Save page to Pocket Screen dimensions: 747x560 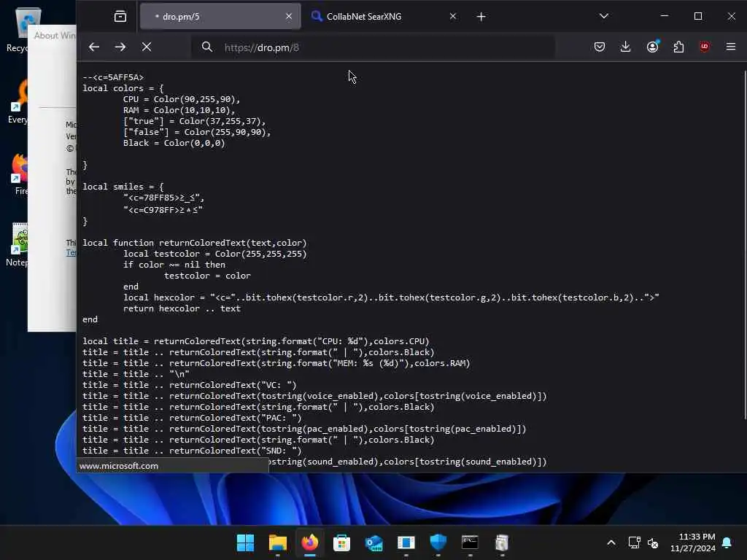(600, 47)
